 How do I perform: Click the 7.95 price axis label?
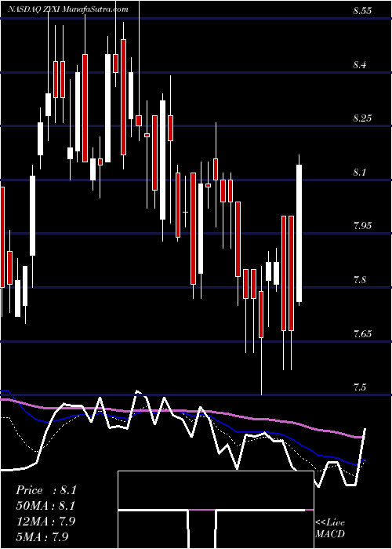[x=362, y=226]
